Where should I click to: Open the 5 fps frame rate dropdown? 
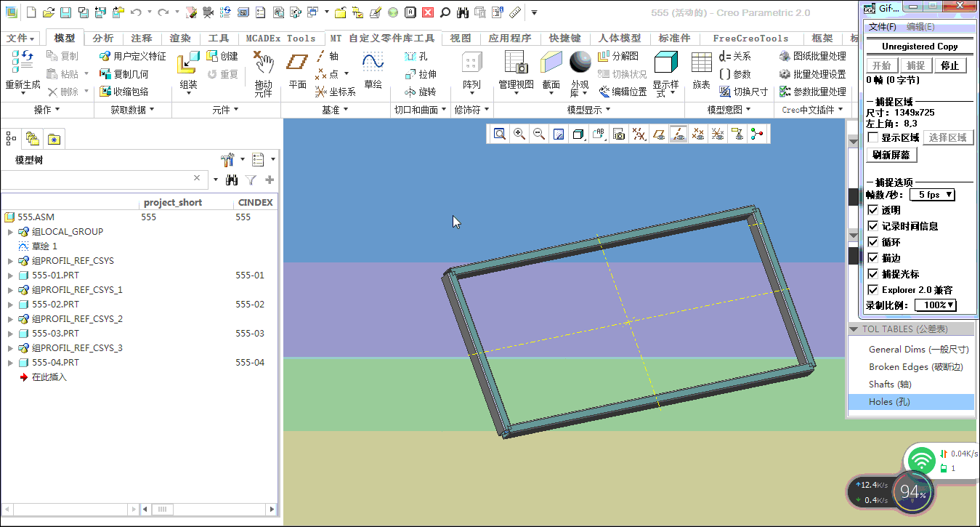click(x=934, y=195)
